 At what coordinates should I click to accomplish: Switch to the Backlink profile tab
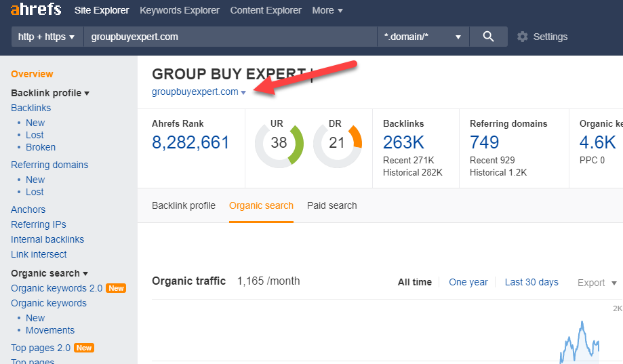pyautogui.click(x=184, y=205)
